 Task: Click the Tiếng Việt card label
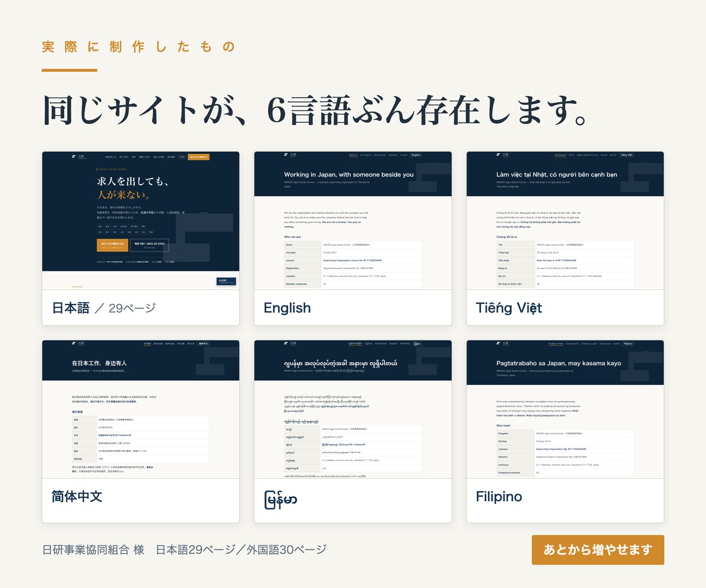[509, 308]
